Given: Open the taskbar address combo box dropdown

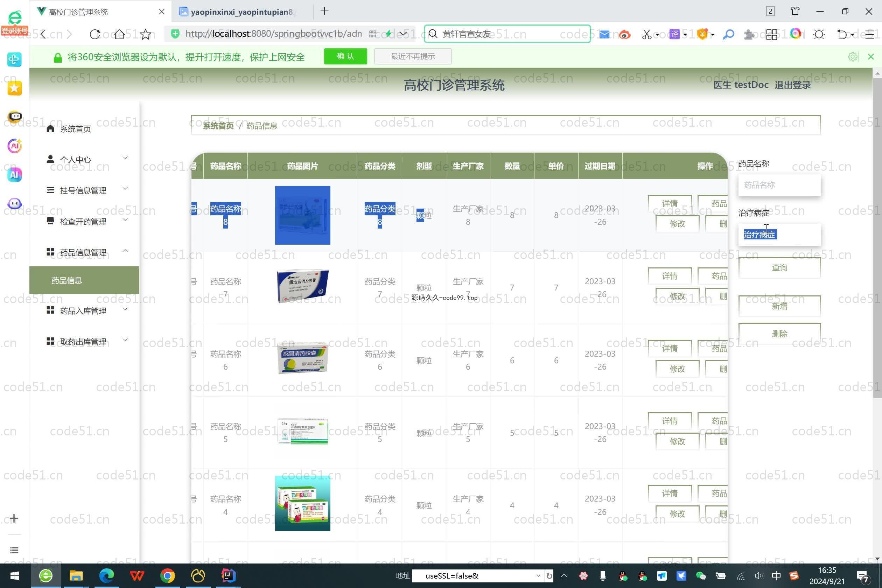Looking at the screenshot, I should pos(539,576).
